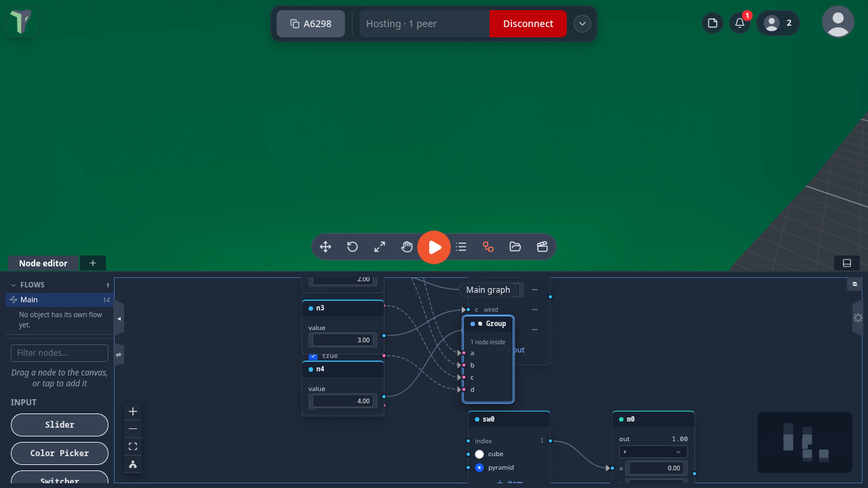Open the notifications bell
Image resolution: width=868 pixels, height=488 pixels.
[740, 23]
